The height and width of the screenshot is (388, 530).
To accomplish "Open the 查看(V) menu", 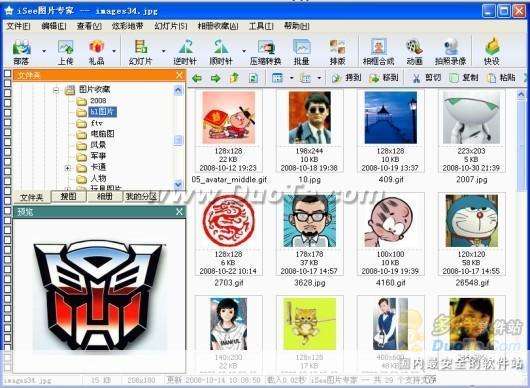I will (x=89, y=26).
